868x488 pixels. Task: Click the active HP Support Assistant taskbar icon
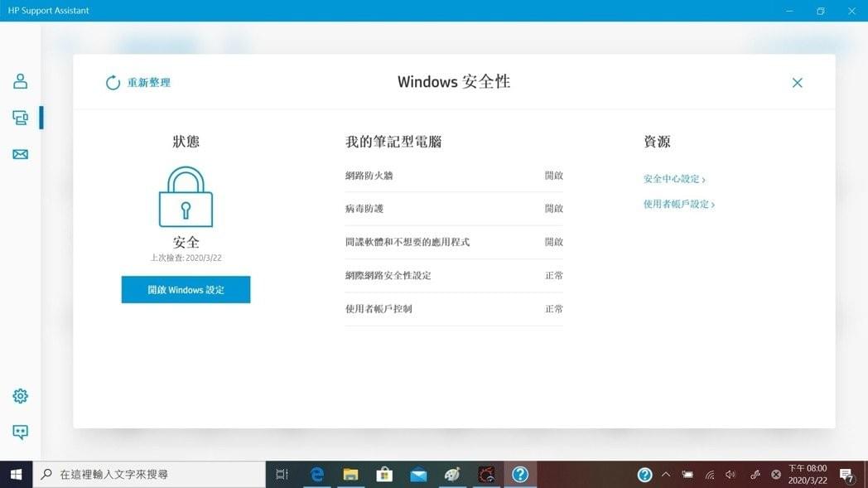(x=520, y=475)
